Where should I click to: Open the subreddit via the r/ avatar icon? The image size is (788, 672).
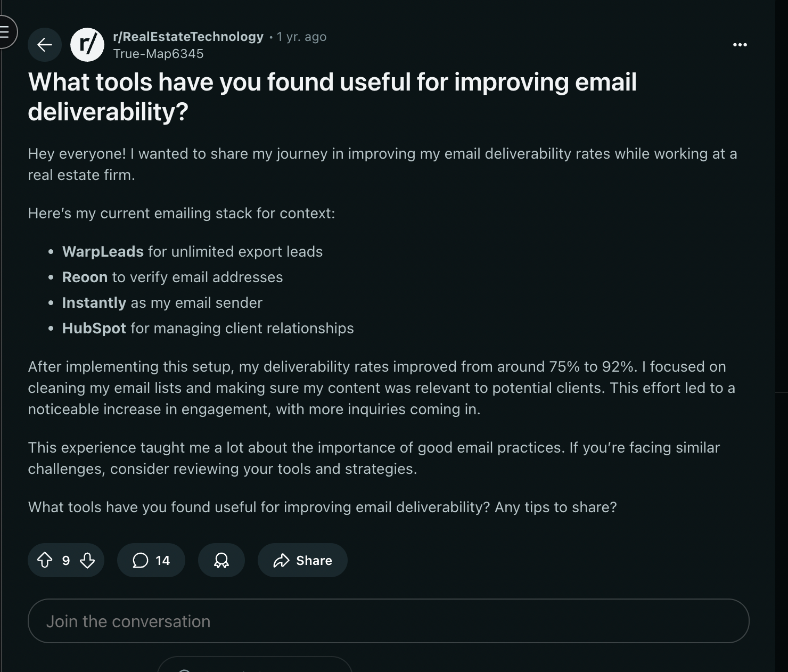click(x=88, y=45)
